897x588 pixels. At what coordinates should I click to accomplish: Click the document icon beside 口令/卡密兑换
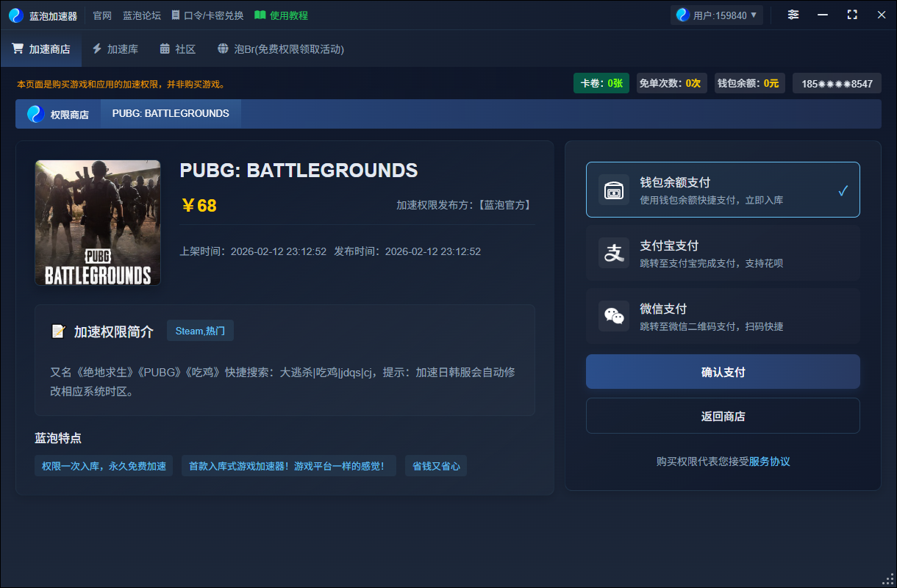(x=176, y=15)
